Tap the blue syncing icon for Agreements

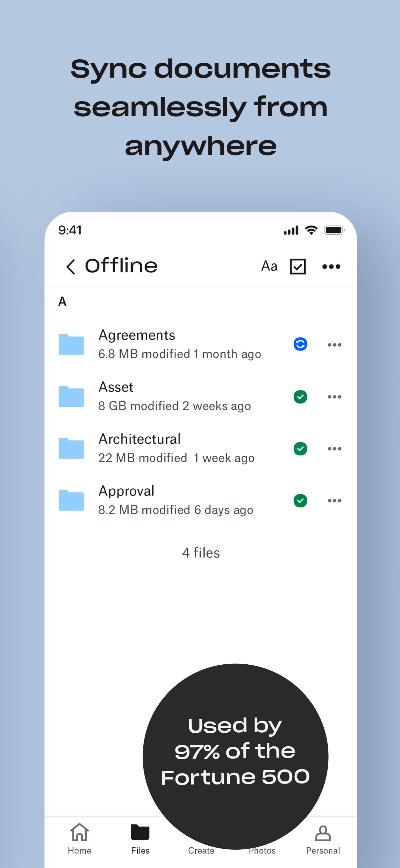[300, 344]
